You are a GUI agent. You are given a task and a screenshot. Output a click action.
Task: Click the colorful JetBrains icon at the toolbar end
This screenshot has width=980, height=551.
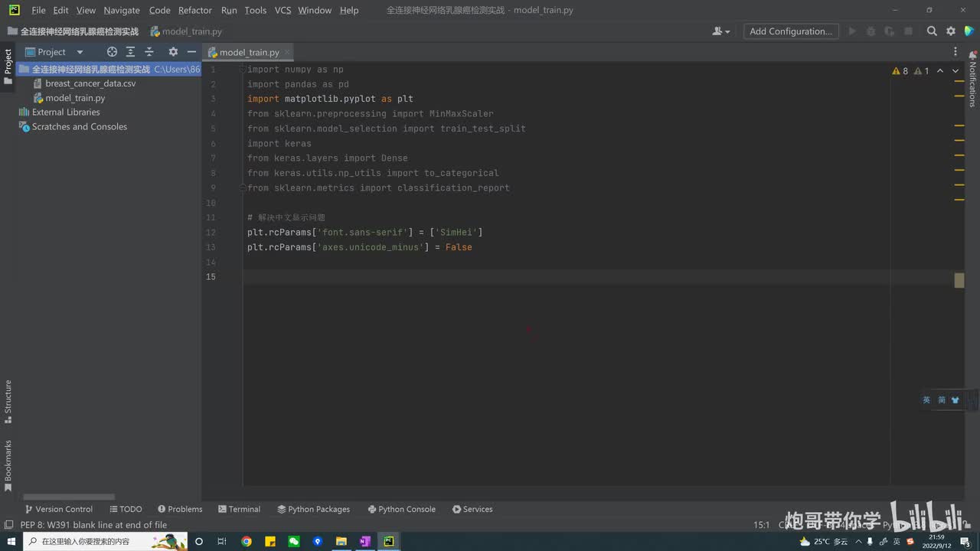(x=969, y=31)
